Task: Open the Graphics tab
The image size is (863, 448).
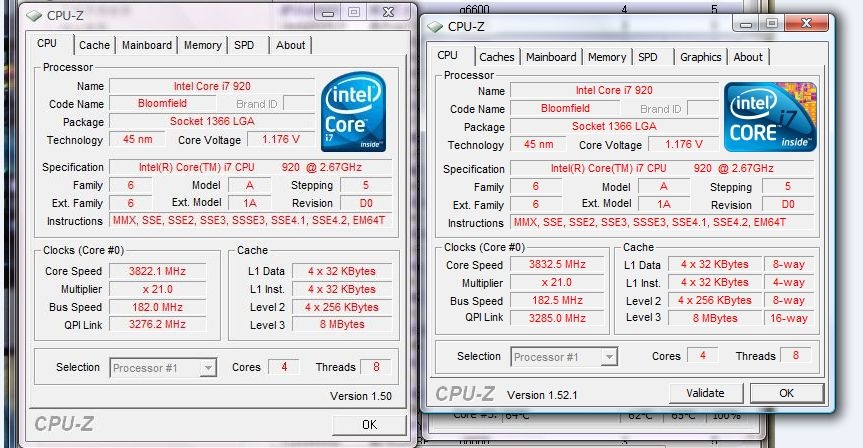Action: click(701, 57)
